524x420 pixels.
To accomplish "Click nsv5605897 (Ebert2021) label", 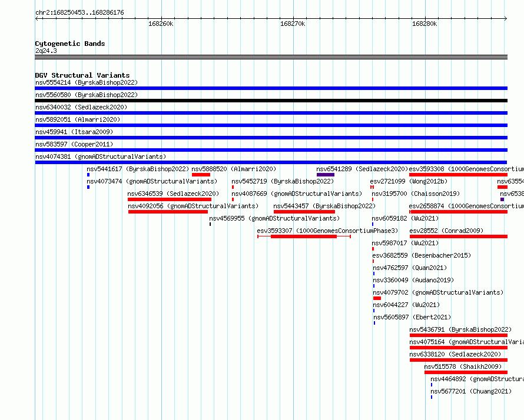I will point(412,317).
